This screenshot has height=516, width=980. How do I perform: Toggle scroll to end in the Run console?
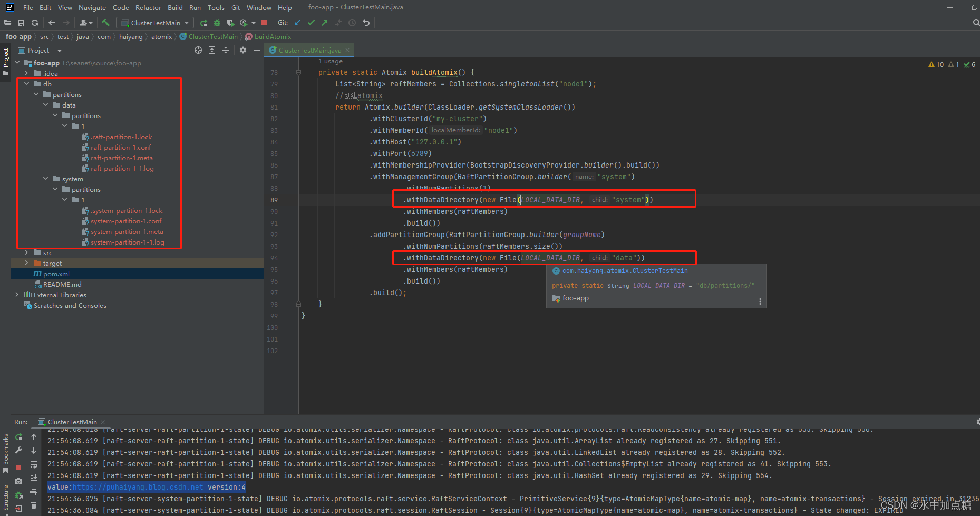click(x=34, y=478)
